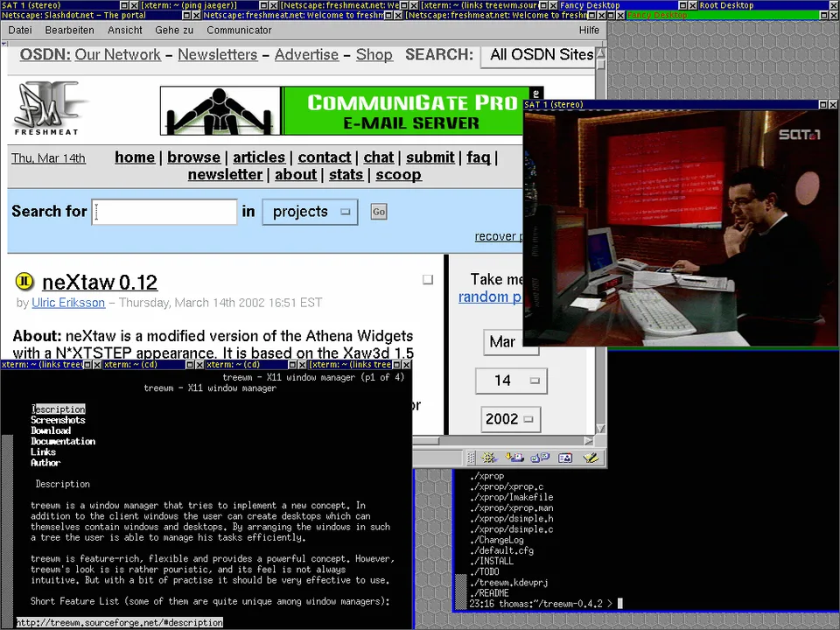
Task: Follow the recover password link
Action: click(498, 236)
